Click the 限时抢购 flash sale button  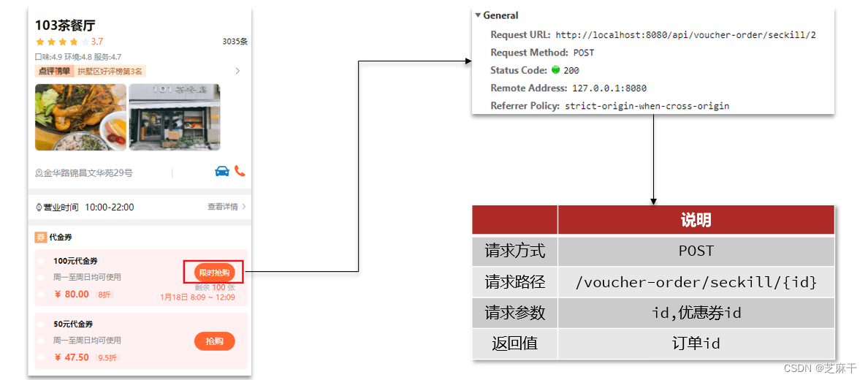tap(214, 273)
